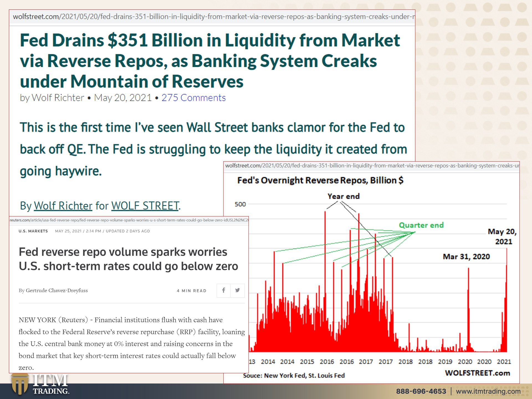Click the May 20, 2021 chart label
Viewport: 532px width, 399px height.
click(x=502, y=236)
